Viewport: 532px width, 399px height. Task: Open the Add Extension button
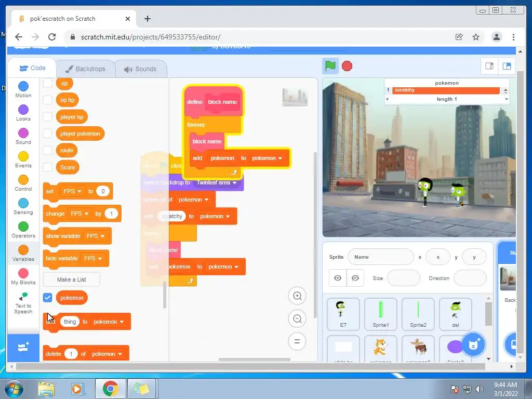23,348
